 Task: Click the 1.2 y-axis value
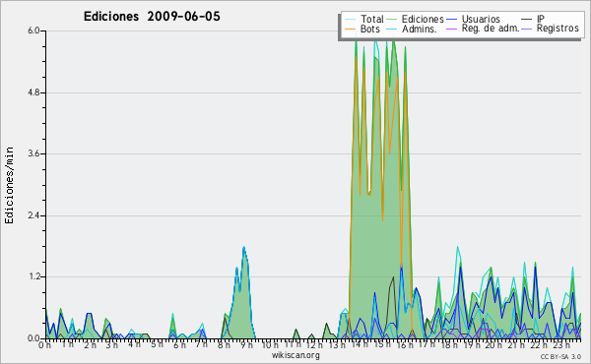coord(33,277)
